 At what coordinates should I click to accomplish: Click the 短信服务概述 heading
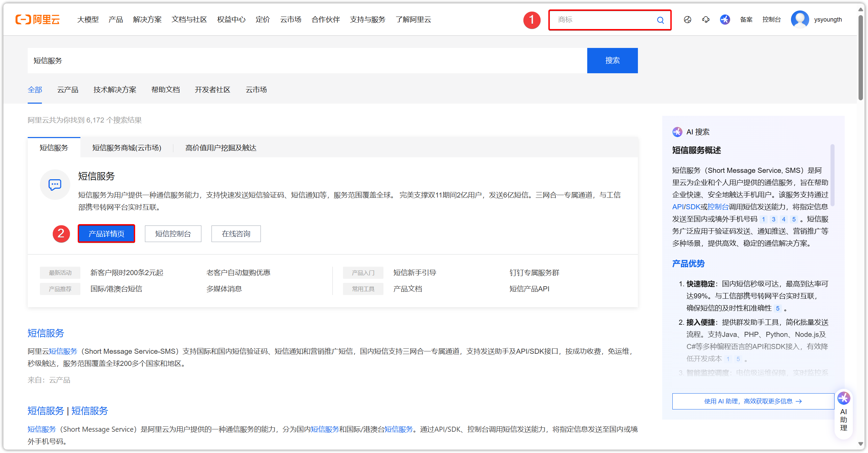696,150
